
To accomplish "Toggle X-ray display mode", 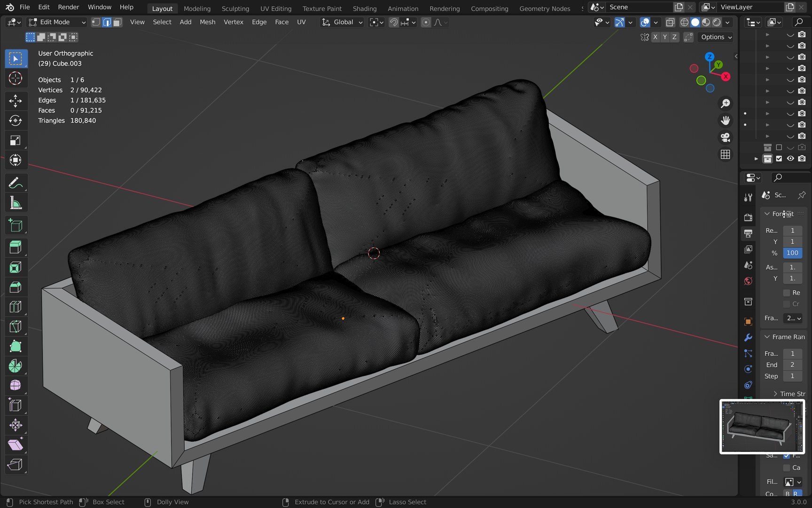I will [670, 22].
